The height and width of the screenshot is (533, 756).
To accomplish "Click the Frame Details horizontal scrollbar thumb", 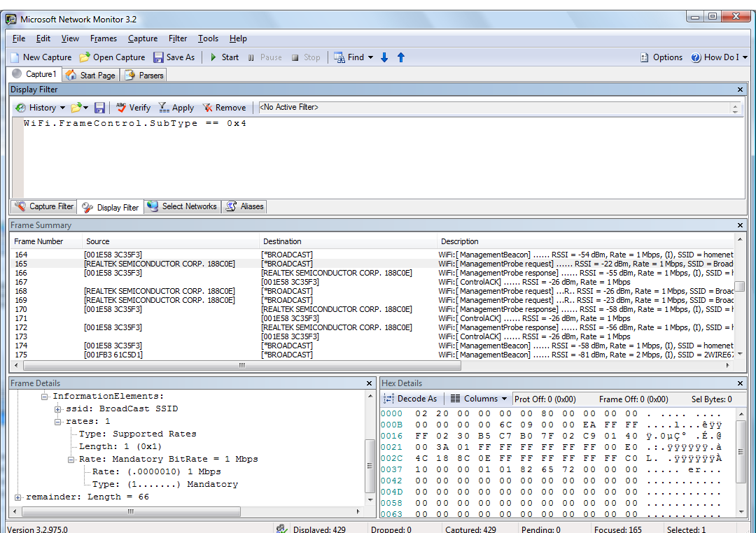I will pos(129,511).
